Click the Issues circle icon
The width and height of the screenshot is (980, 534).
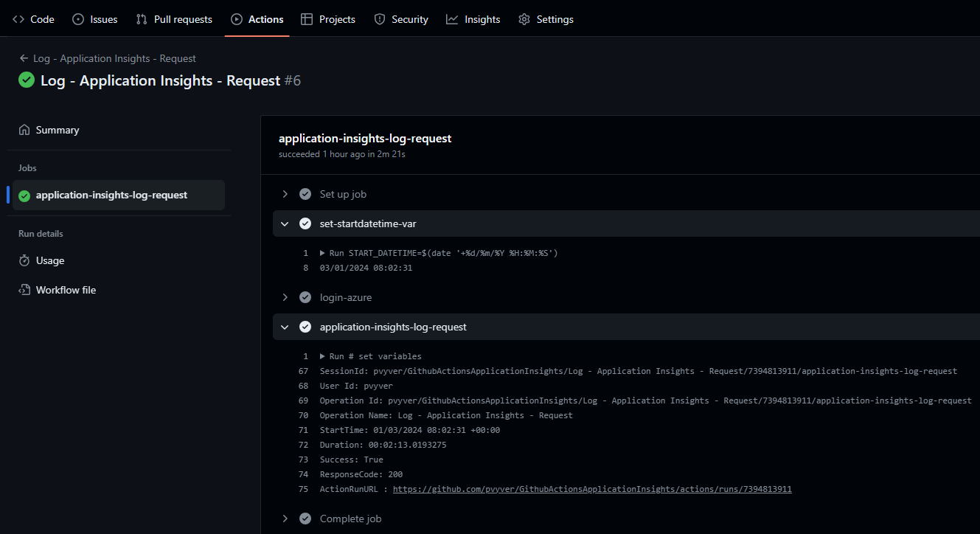tap(78, 19)
